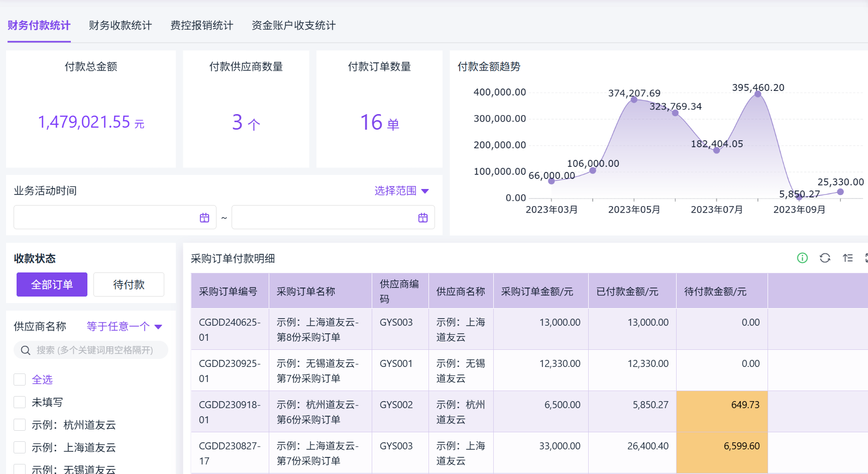
Task: Click the green info icon above the table
Action: (x=802, y=258)
